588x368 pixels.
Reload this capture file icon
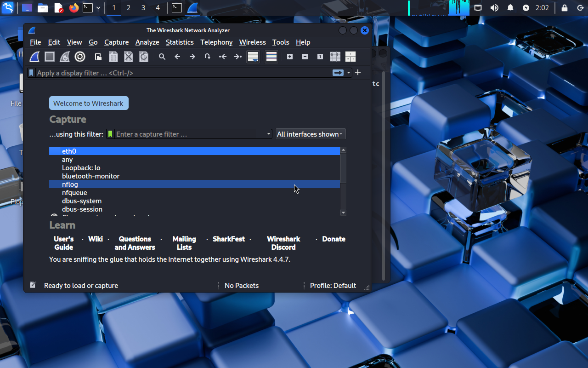(144, 57)
